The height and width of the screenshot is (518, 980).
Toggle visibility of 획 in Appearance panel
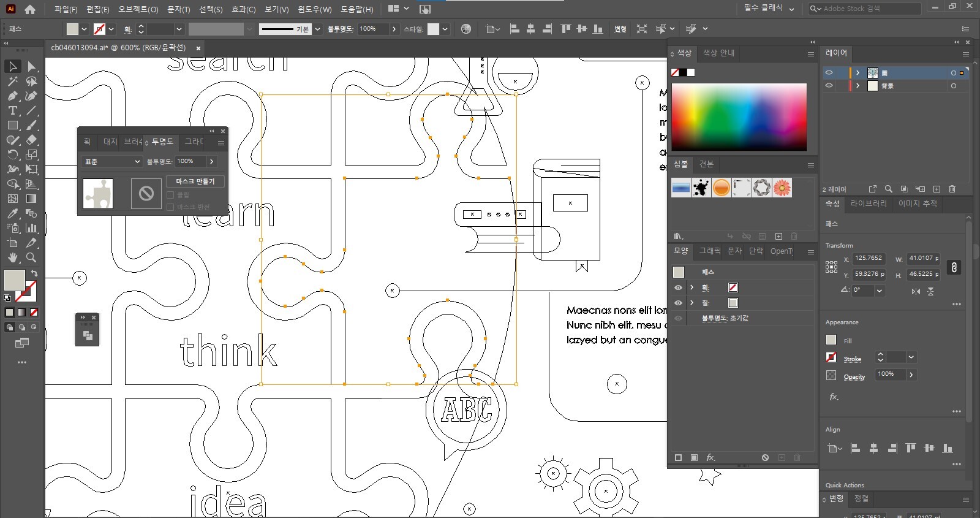tap(678, 288)
